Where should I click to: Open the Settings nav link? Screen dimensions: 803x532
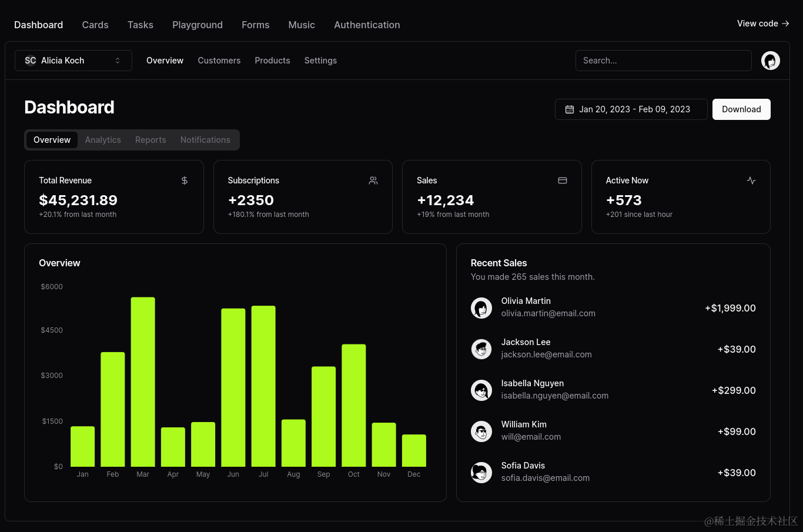click(x=320, y=61)
